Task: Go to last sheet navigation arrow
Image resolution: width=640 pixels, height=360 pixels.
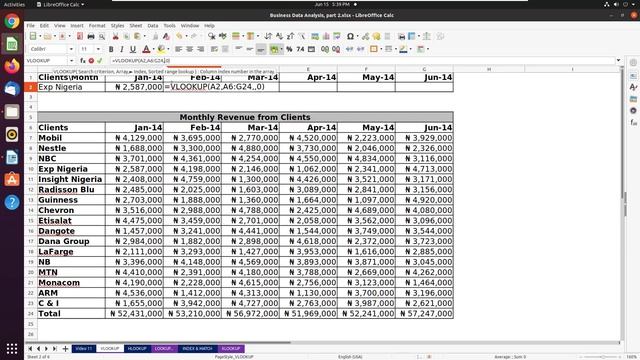Action: click(x=54, y=349)
